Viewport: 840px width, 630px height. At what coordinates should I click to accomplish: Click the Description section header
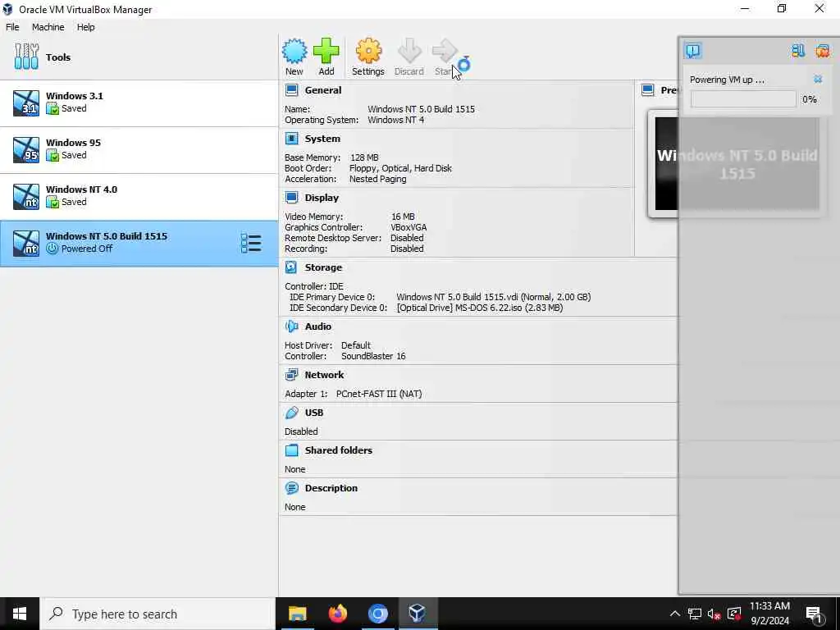click(331, 488)
